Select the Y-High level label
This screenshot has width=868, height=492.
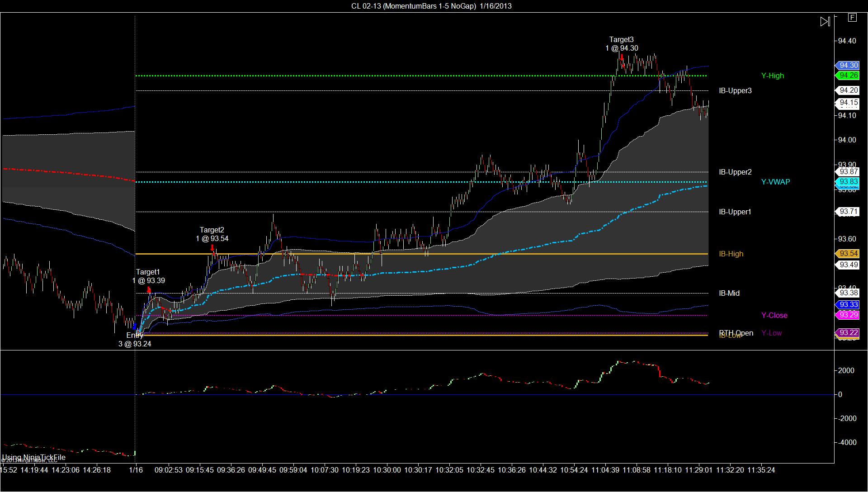click(x=772, y=76)
